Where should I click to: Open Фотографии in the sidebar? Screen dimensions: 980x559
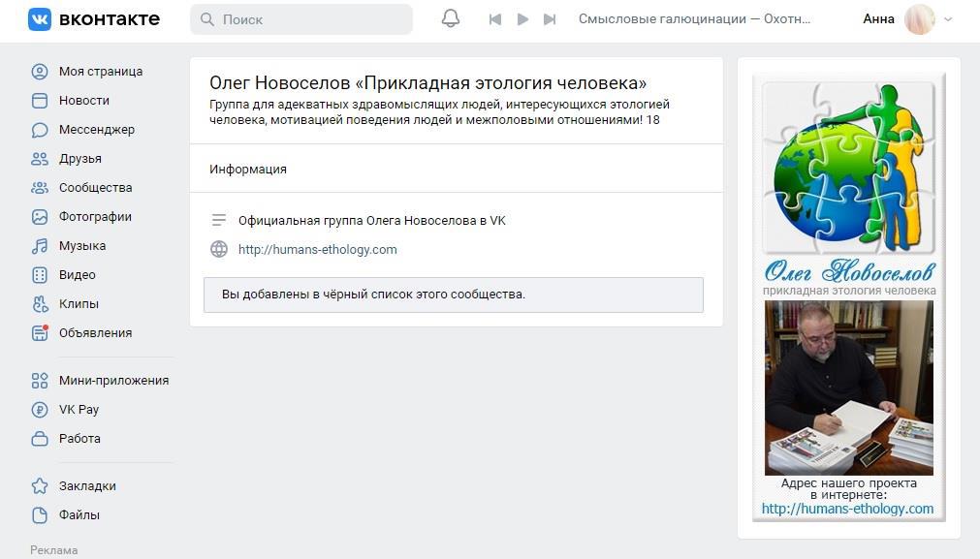(95, 217)
